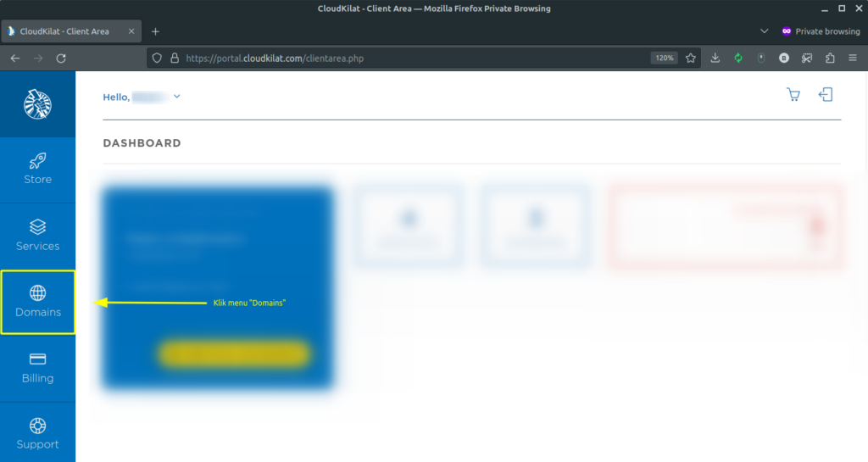Open the Firefox application menu

point(853,58)
